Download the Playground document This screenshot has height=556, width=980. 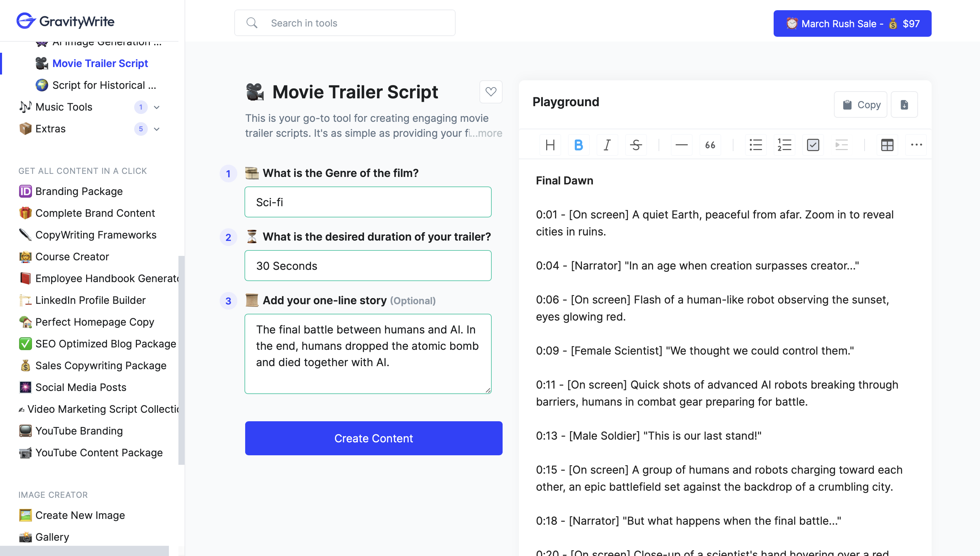coord(904,104)
